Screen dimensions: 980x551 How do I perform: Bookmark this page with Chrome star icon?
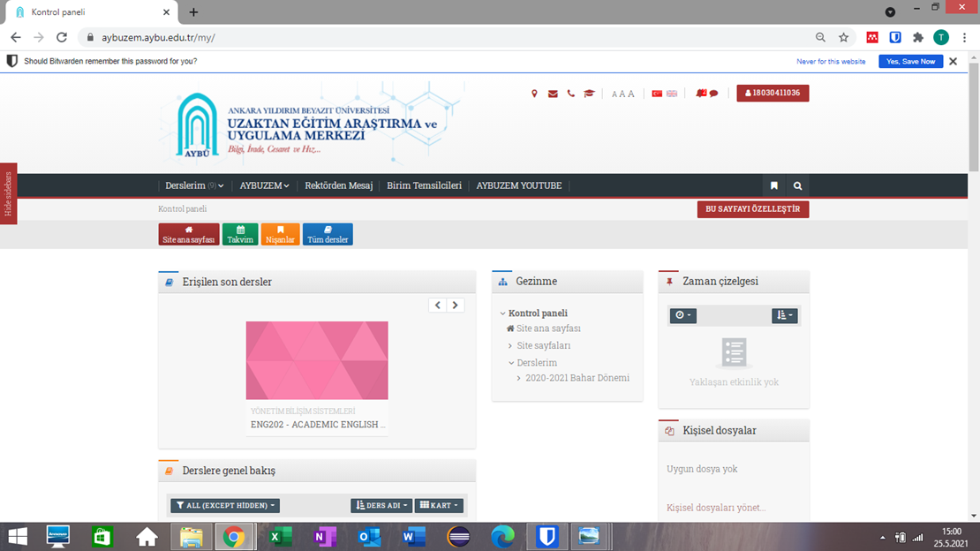(x=844, y=37)
